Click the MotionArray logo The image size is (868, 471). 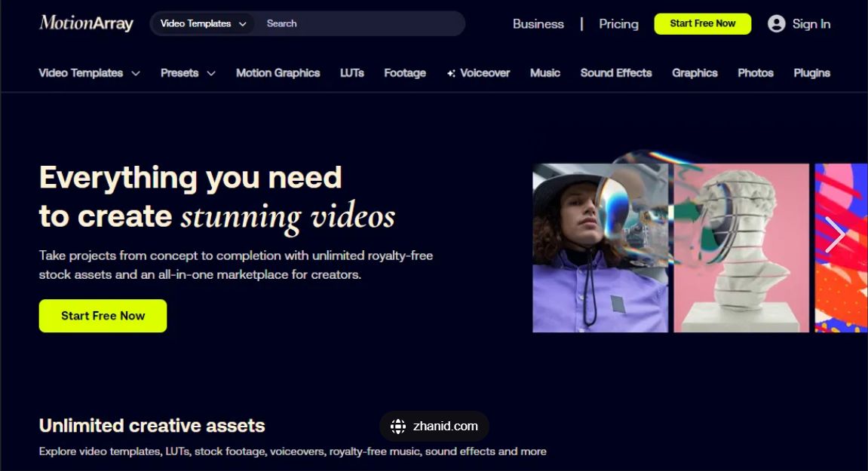pyautogui.click(x=87, y=23)
